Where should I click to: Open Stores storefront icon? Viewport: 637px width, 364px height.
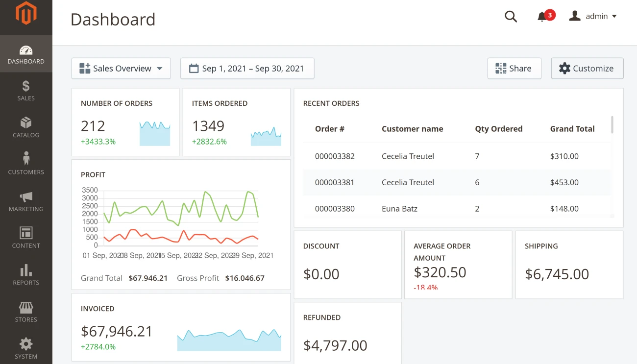[x=26, y=308]
